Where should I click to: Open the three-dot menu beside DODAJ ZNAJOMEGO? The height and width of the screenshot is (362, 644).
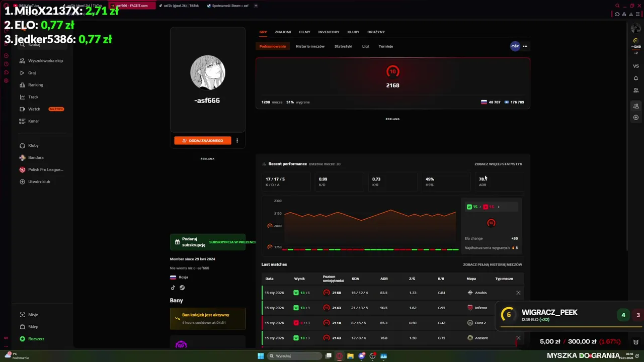point(237,140)
